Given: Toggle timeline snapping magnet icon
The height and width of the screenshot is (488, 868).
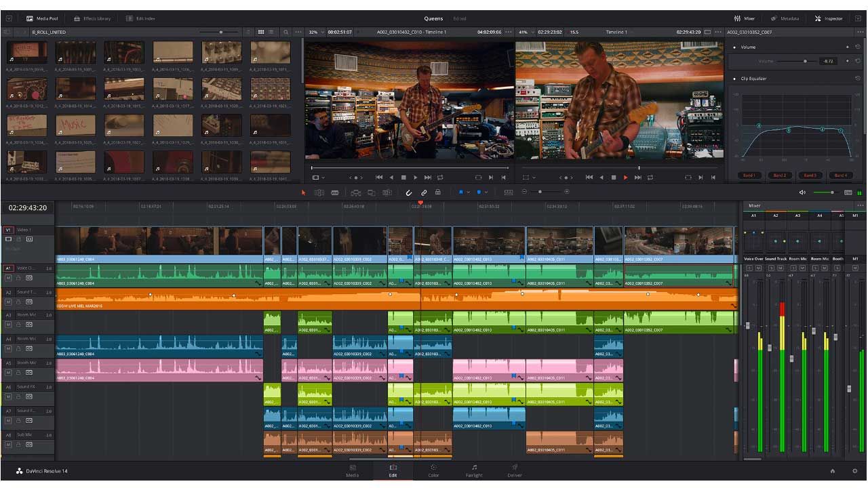Looking at the screenshot, I should click(409, 192).
